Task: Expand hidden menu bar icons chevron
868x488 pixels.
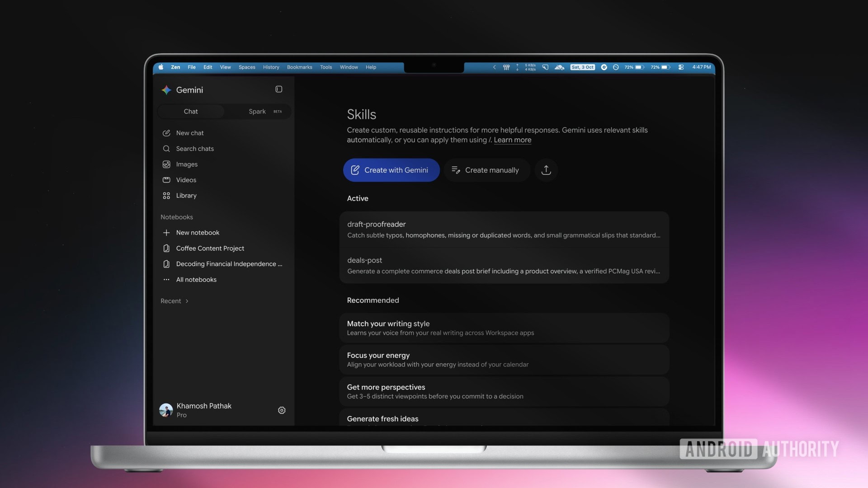Action: 494,67
